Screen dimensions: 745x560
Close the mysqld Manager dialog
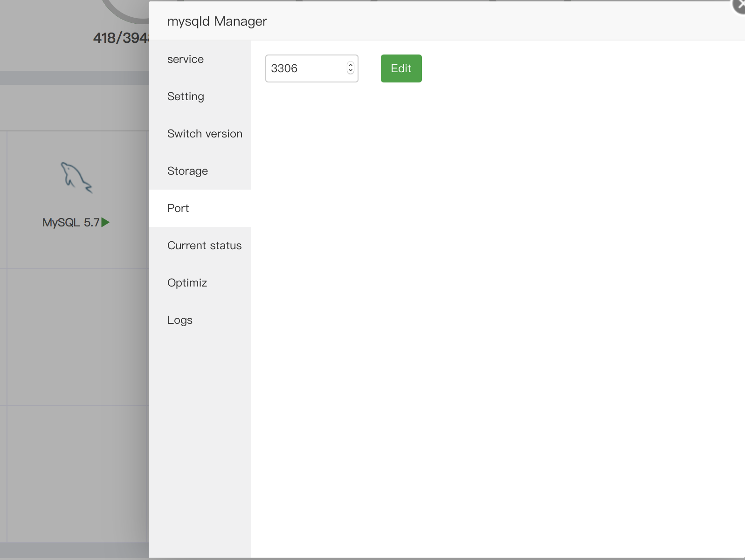(738, 6)
